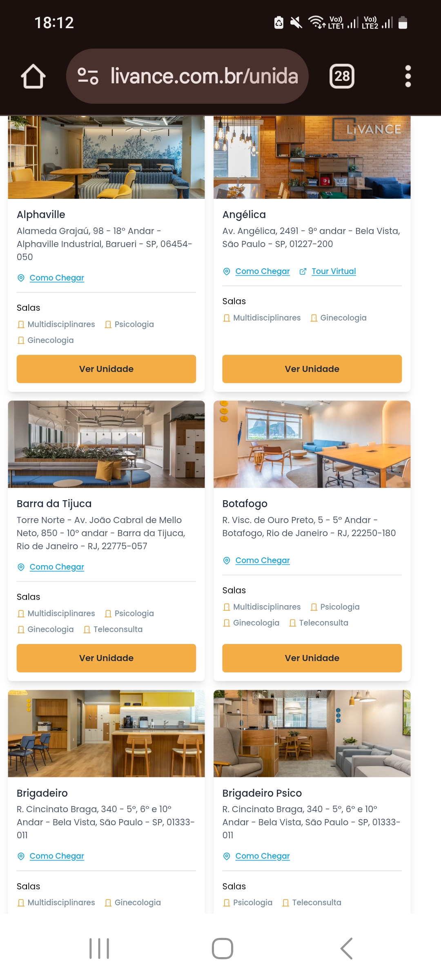Open the site settings icon in address bar

tap(88, 76)
